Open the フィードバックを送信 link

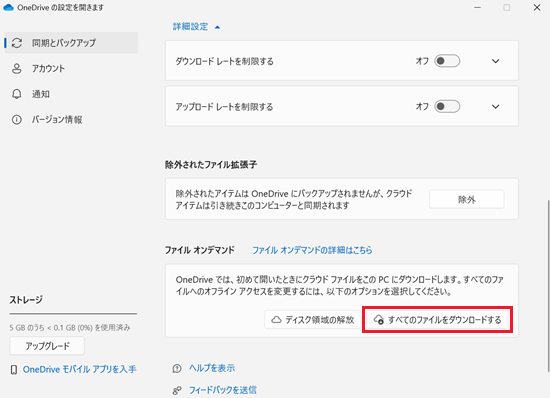(222, 390)
